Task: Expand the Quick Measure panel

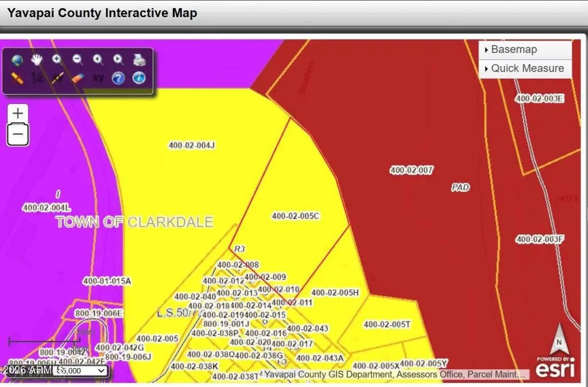Action: (525, 69)
